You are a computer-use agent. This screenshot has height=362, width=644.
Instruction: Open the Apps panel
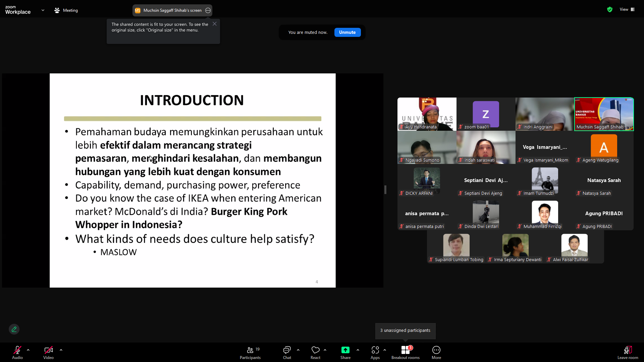click(375, 352)
